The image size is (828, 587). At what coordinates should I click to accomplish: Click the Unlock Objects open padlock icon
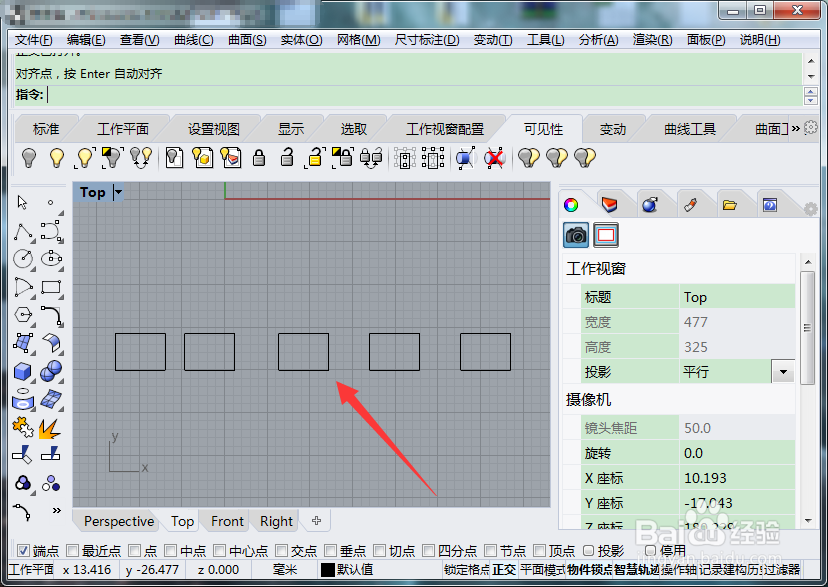click(x=287, y=158)
